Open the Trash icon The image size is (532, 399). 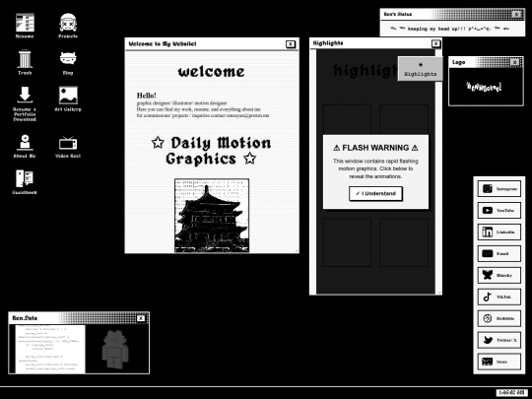(25, 62)
